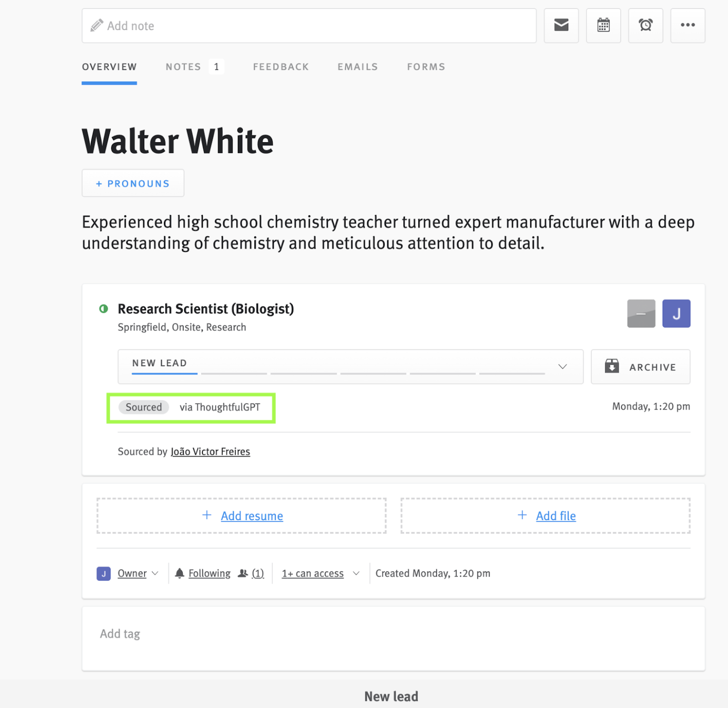Viewport: 728px width, 708px height.
Task: Click the purple J avatar on posting
Action: (676, 314)
